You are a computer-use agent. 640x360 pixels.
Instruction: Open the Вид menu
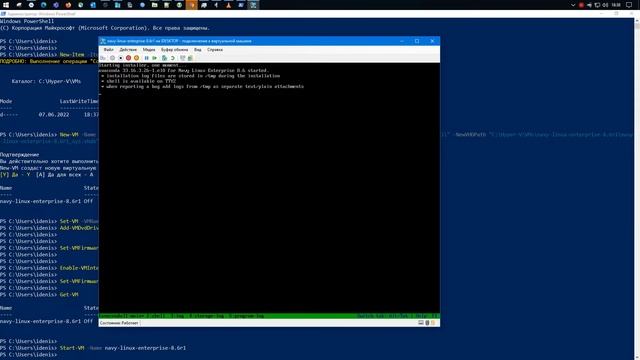coord(198,49)
